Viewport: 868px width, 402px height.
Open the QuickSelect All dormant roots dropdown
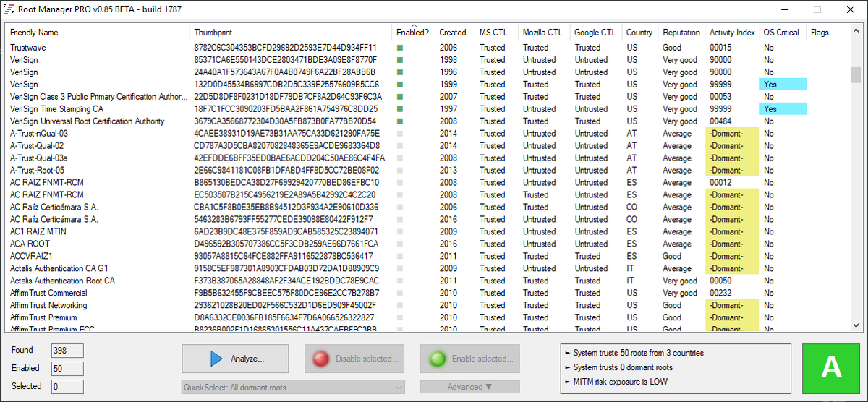tap(293, 388)
